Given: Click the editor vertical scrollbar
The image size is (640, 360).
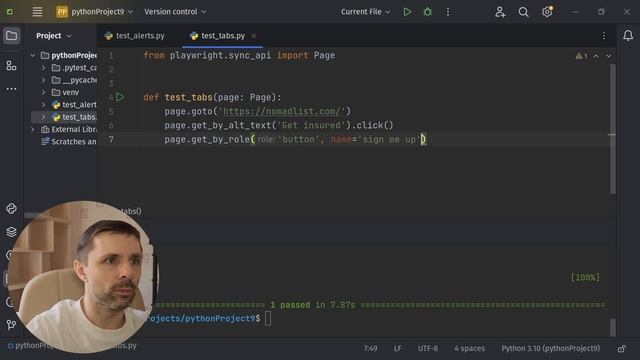Looking at the screenshot, I should (612, 129).
